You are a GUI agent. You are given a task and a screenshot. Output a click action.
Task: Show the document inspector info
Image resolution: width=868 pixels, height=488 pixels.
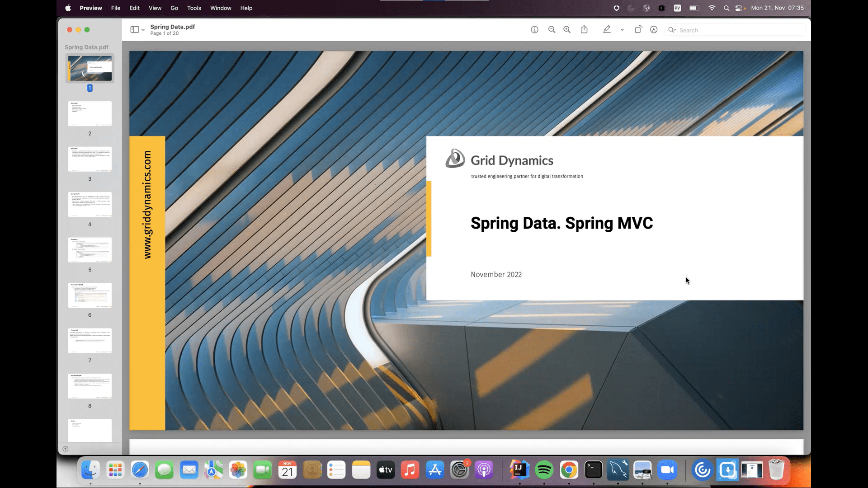(x=534, y=30)
